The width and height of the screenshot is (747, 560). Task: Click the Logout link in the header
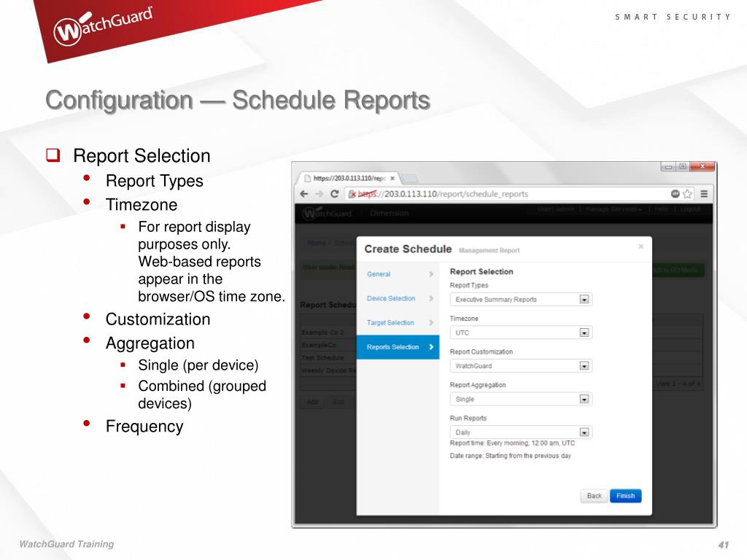(x=690, y=209)
